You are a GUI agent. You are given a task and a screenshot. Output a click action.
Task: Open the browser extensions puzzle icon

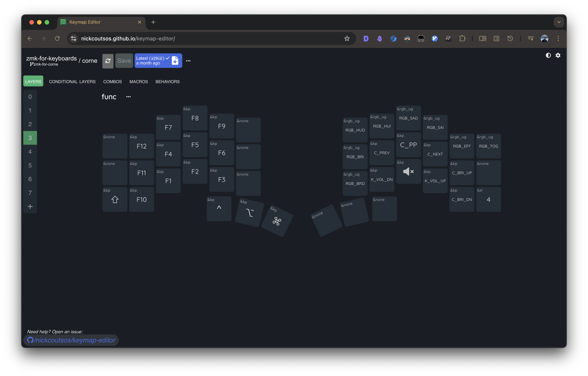pos(462,38)
